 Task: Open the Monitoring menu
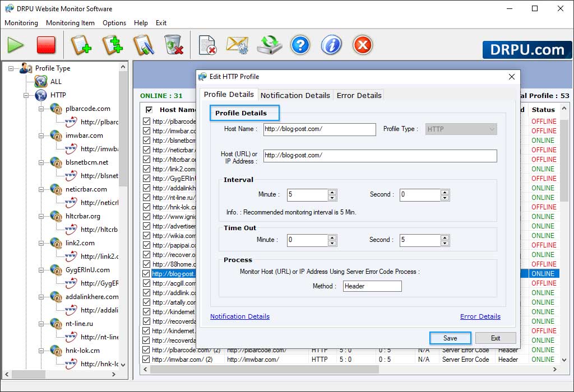point(21,22)
